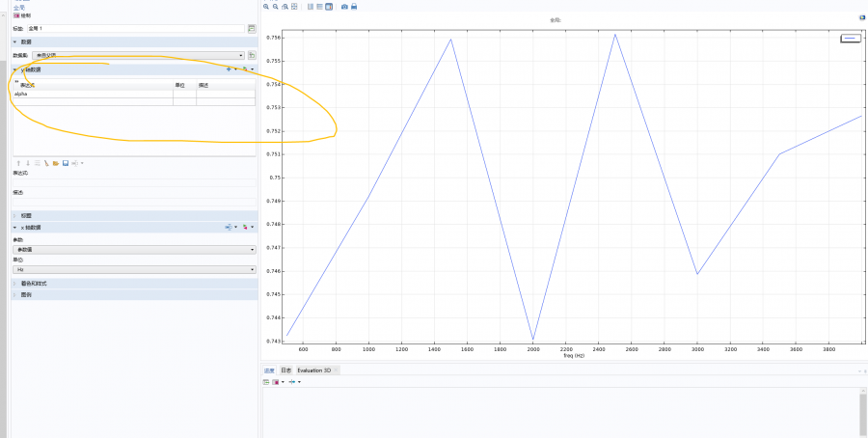Image resolution: width=868 pixels, height=438 pixels.
Task: Click the move down arrow below expression table
Action: tap(27, 163)
